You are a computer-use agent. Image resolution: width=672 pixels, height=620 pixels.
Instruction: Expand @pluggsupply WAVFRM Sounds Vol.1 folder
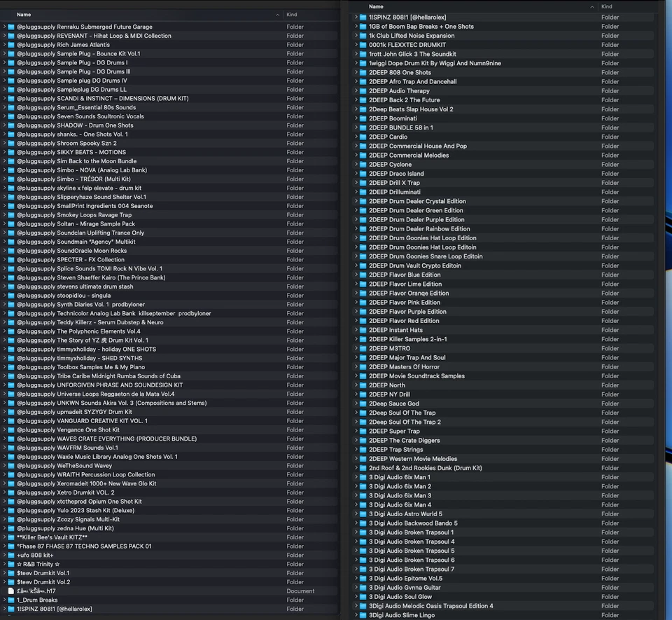(4, 448)
